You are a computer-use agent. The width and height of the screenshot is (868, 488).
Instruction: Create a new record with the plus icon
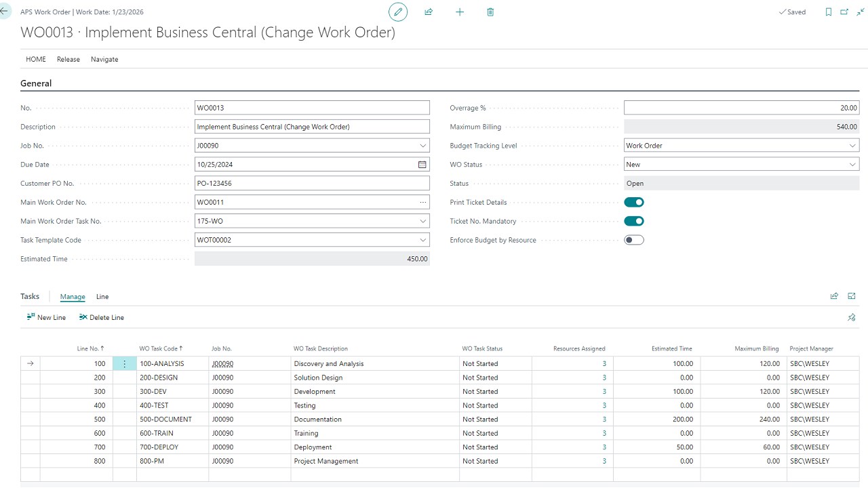pyautogui.click(x=460, y=12)
